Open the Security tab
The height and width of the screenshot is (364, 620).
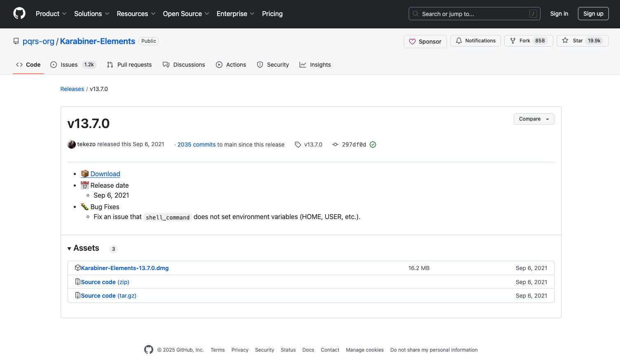click(x=273, y=65)
